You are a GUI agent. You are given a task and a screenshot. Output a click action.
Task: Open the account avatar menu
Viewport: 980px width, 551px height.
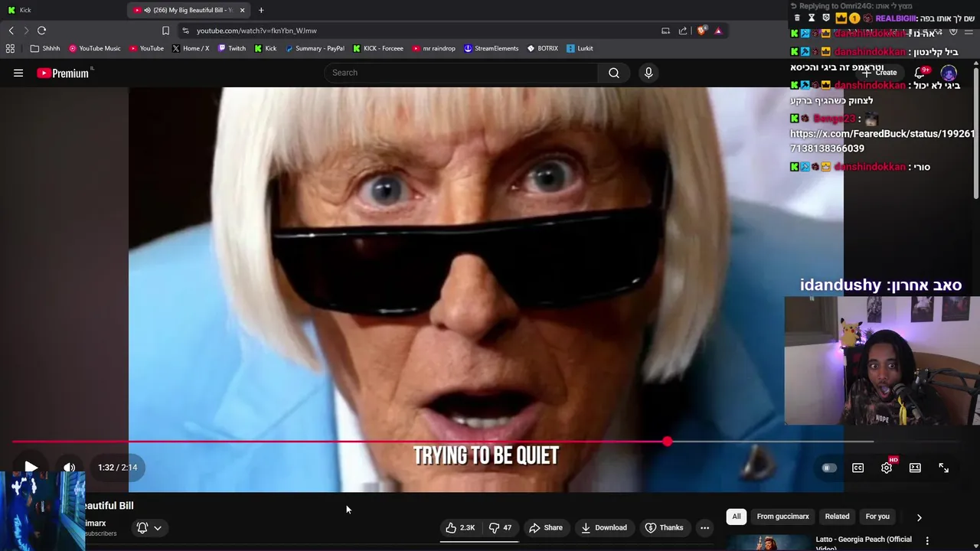949,73
